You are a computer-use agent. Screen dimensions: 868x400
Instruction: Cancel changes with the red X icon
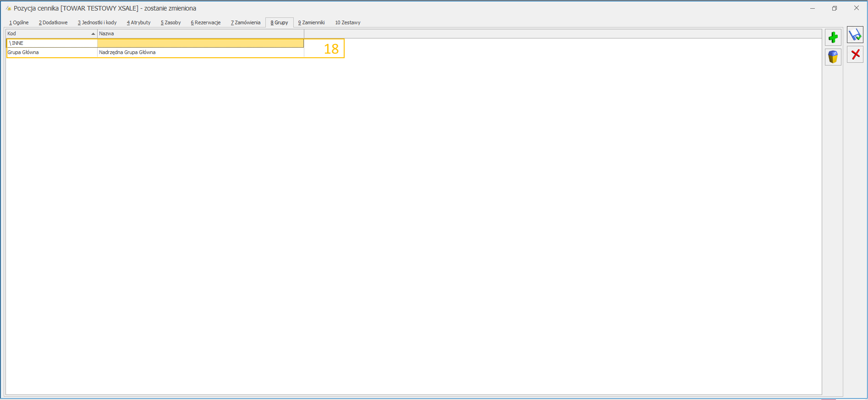pos(855,55)
